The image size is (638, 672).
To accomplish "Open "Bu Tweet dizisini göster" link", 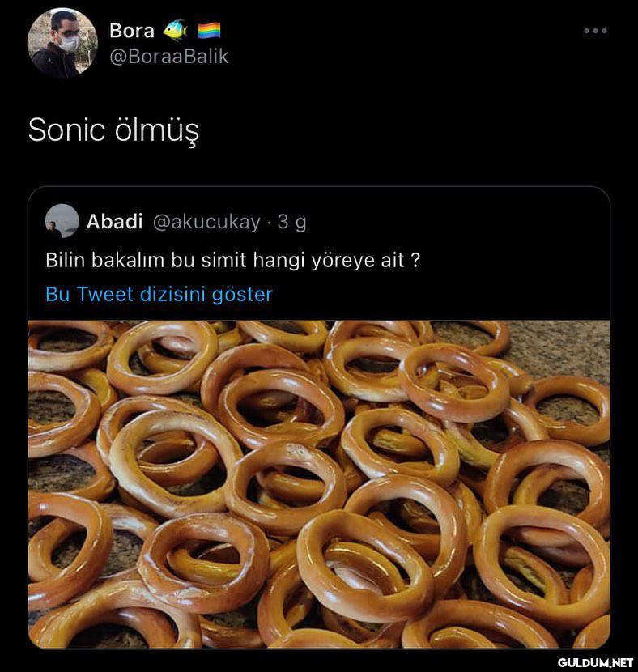I will [x=159, y=294].
